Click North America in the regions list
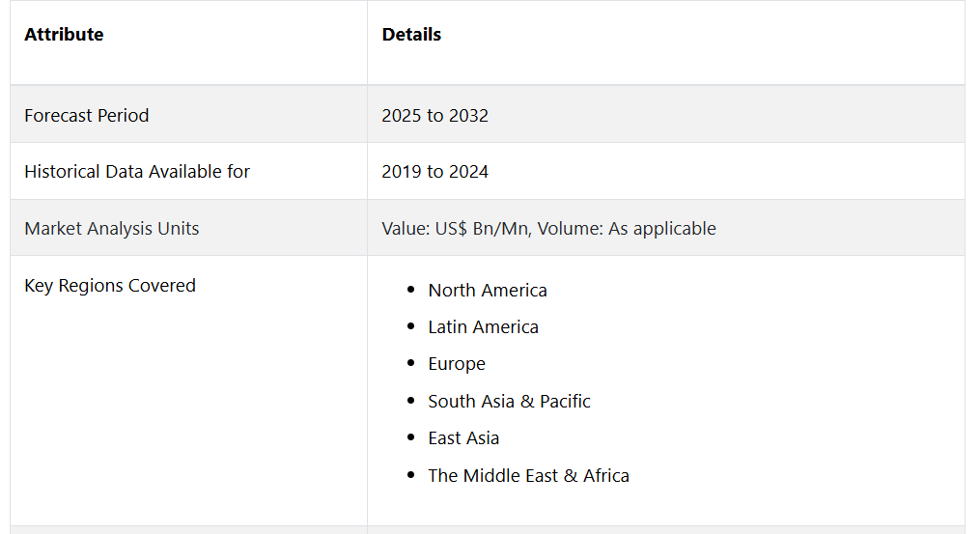Screen dimensions: 980x534 click(488, 291)
